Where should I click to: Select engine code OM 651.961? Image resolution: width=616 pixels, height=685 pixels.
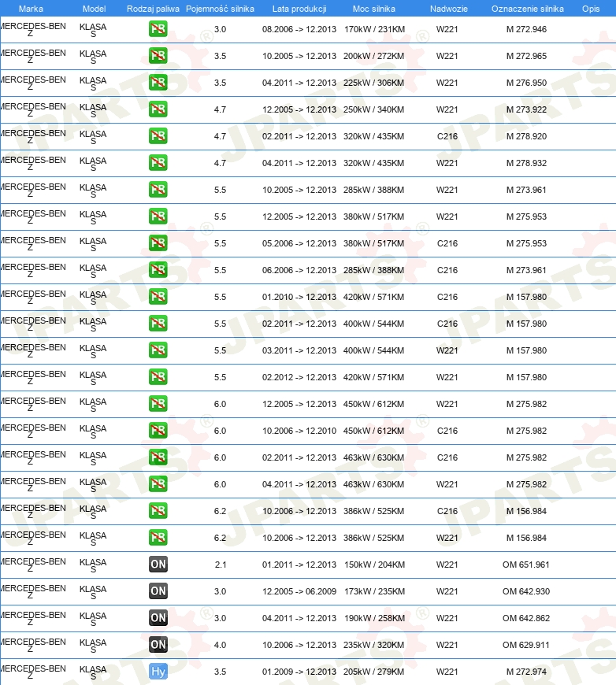526,565
